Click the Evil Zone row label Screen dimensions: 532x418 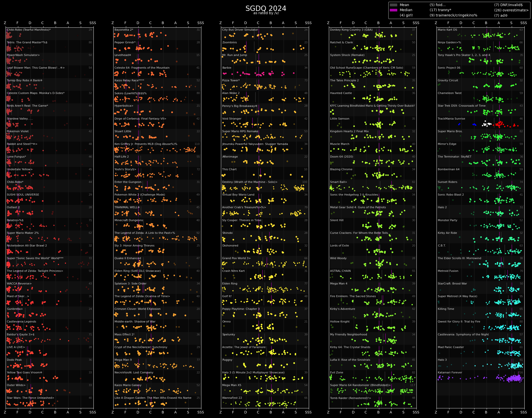point(337,372)
